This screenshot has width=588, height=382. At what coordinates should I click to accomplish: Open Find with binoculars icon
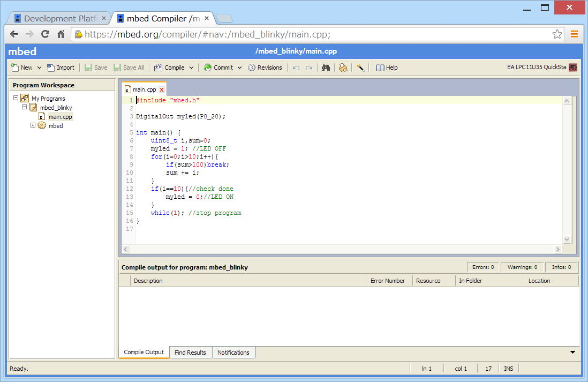coord(326,68)
